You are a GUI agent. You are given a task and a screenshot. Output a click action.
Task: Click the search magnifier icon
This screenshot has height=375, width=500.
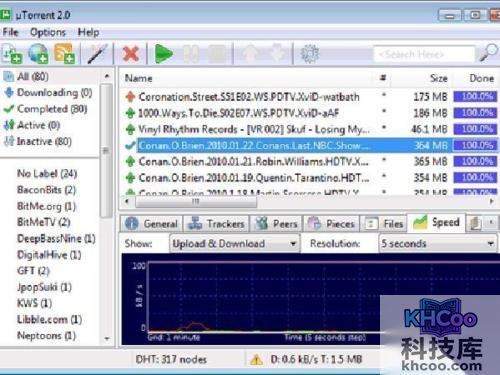[489, 53]
